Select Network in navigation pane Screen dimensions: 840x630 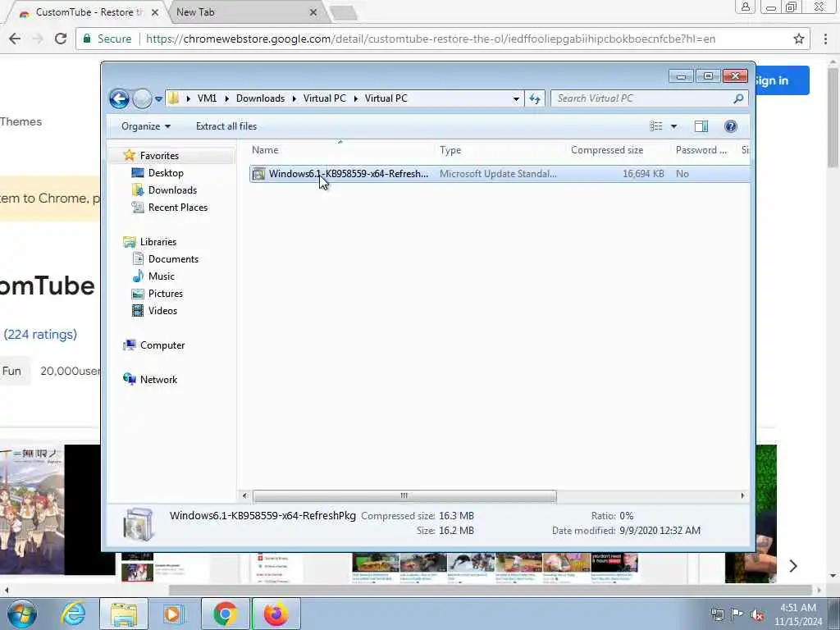[x=158, y=380]
